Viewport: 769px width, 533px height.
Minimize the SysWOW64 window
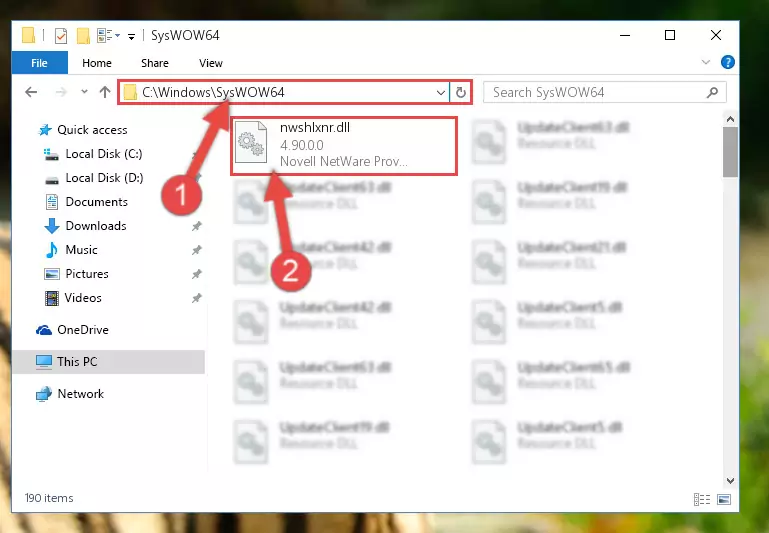click(625, 35)
